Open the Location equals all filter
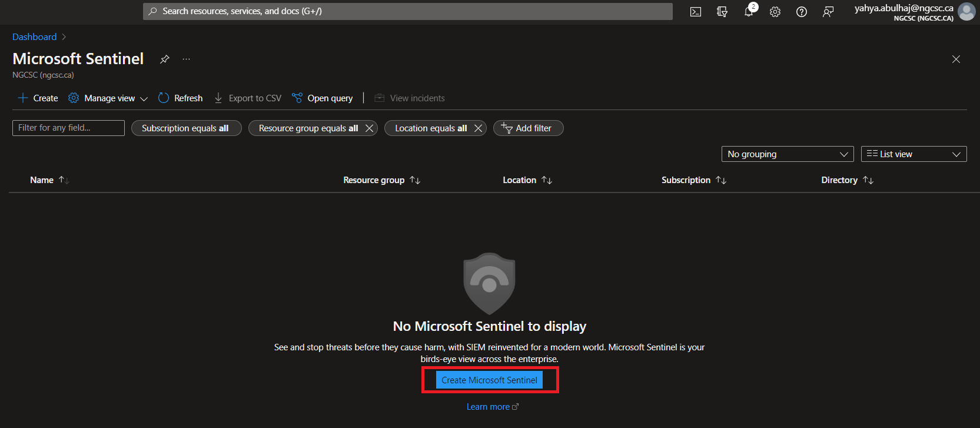This screenshot has height=428, width=980. [430, 128]
